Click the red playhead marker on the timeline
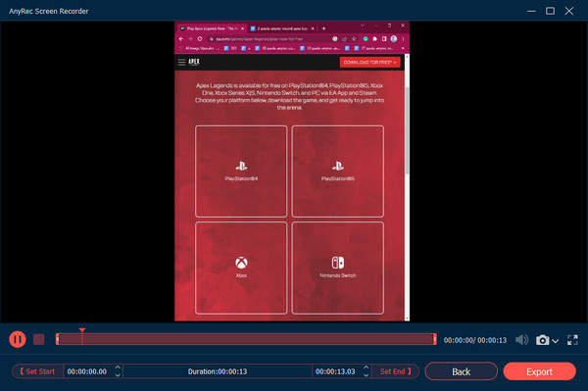Viewport: 588px width, 391px height. point(82,330)
